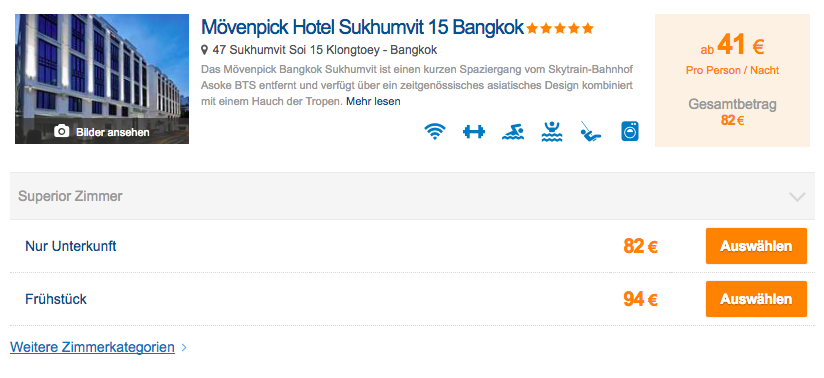Viewport: 824px width, 378px height.
Task: Open the Mehr lesen link
Action: pos(373,101)
